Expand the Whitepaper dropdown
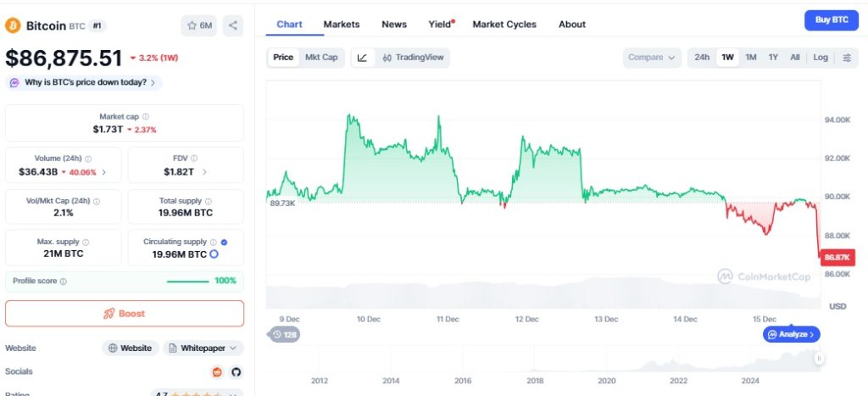 coord(203,349)
